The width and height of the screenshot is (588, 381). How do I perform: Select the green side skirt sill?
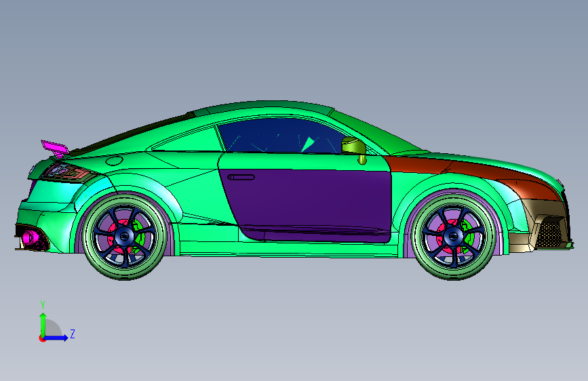click(x=289, y=249)
